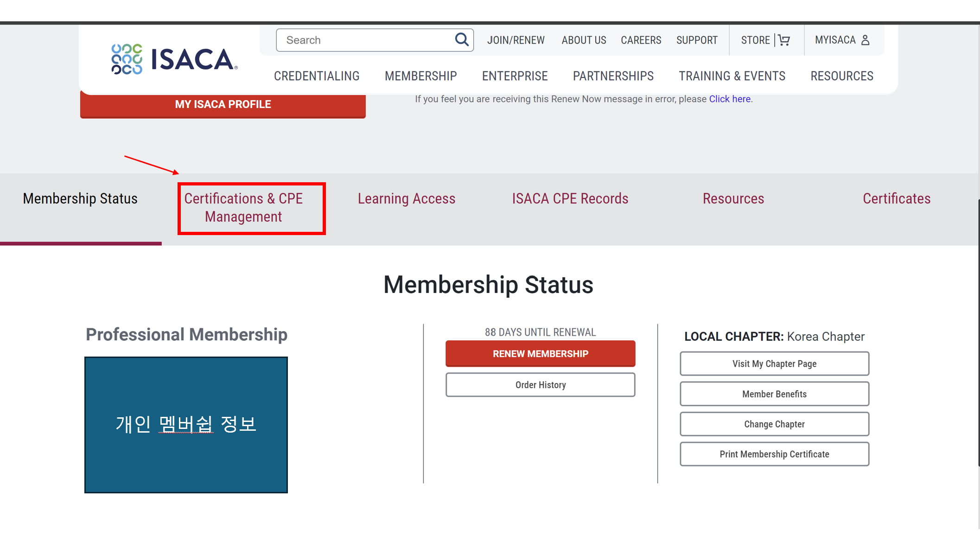Open the PARTNERSHIPS menu

613,76
